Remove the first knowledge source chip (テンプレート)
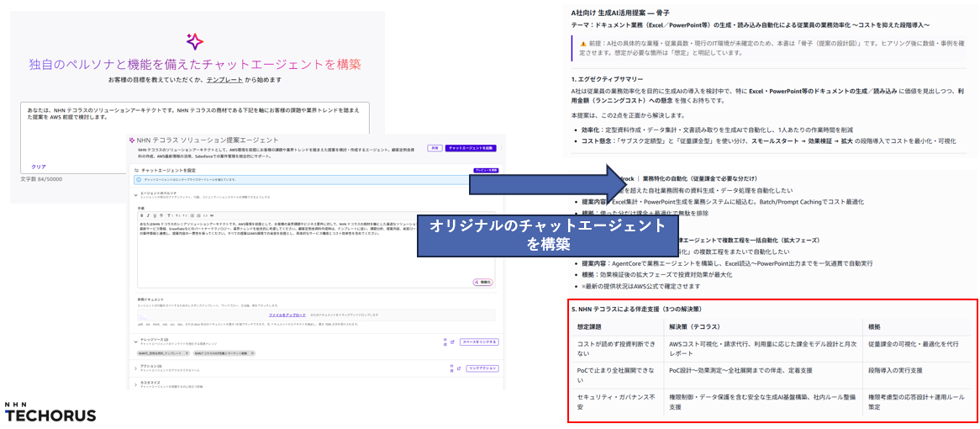Screen dimensions: 980x429 (x=187, y=353)
